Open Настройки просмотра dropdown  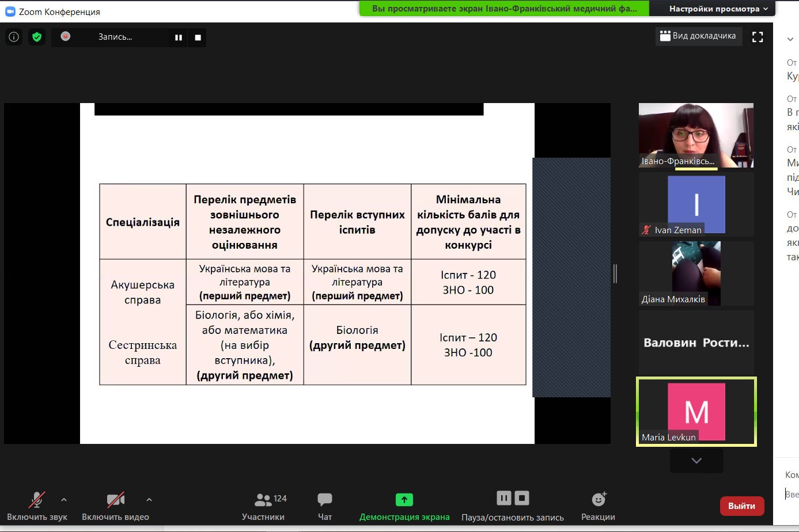pyautogui.click(x=718, y=9)
